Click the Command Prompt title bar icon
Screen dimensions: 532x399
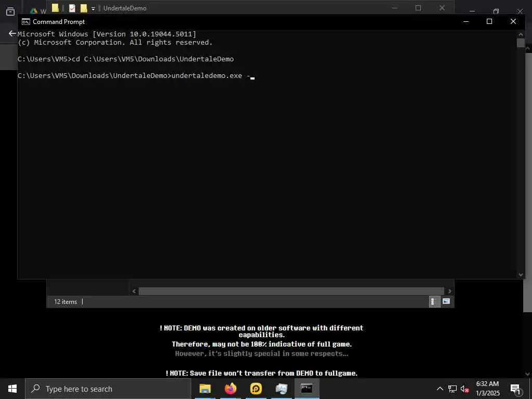coord(26,22)
